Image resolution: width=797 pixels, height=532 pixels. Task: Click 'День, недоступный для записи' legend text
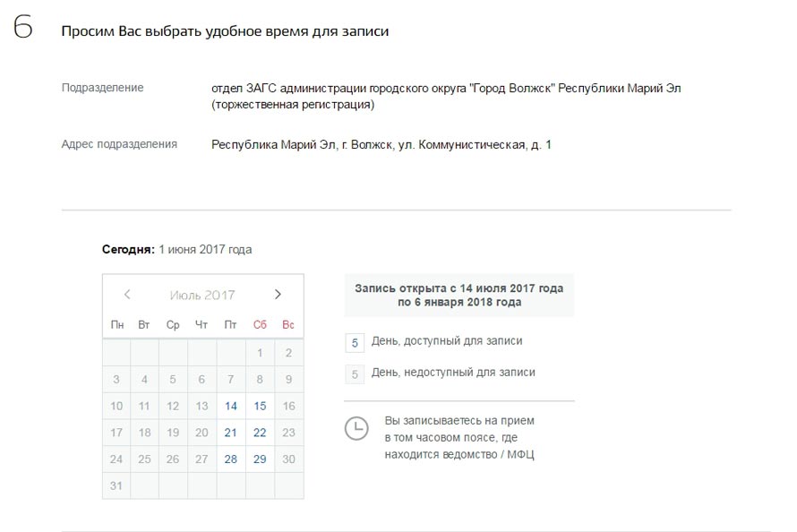tap(453, 373)
